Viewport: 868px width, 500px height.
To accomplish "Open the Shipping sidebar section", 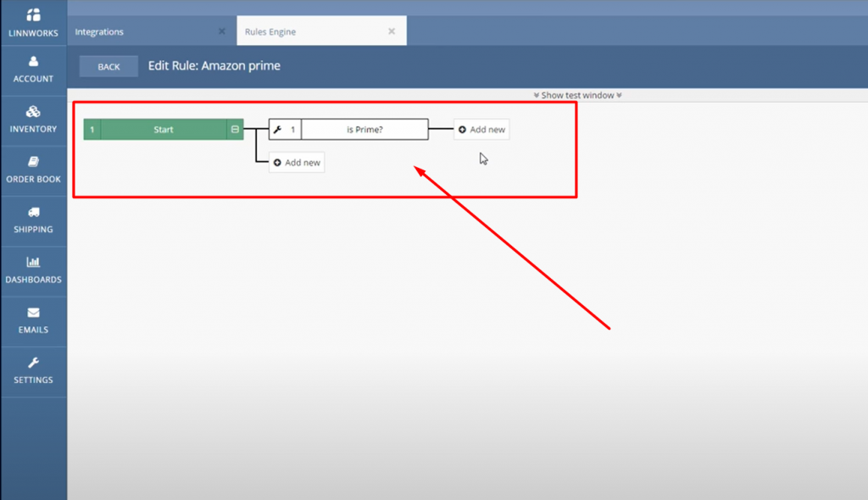I will point(33,220).
